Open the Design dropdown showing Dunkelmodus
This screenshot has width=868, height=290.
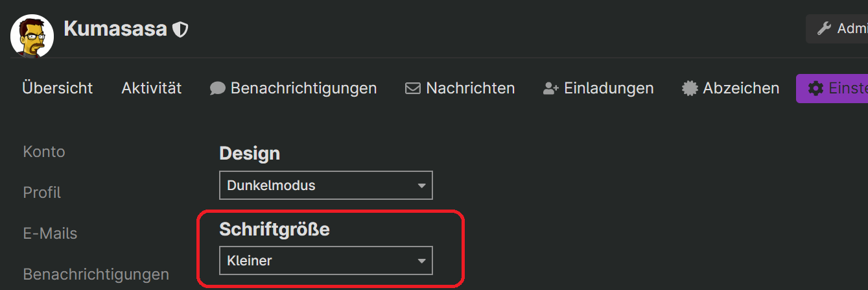click(326, 186)
